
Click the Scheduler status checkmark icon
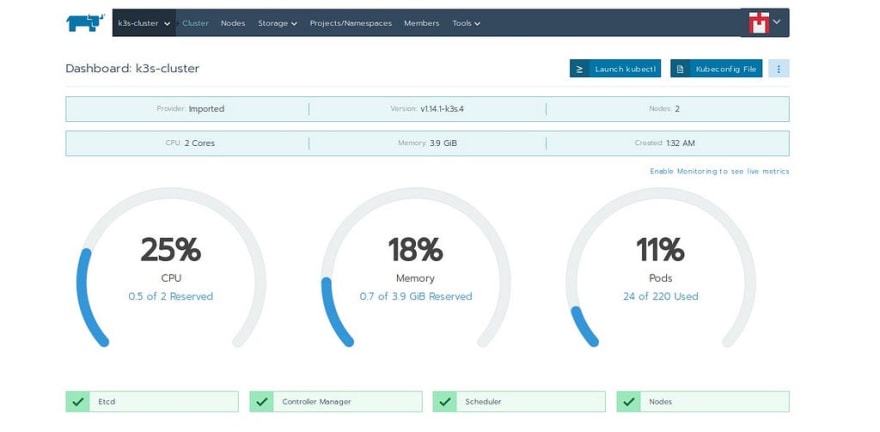coord(445,402)
